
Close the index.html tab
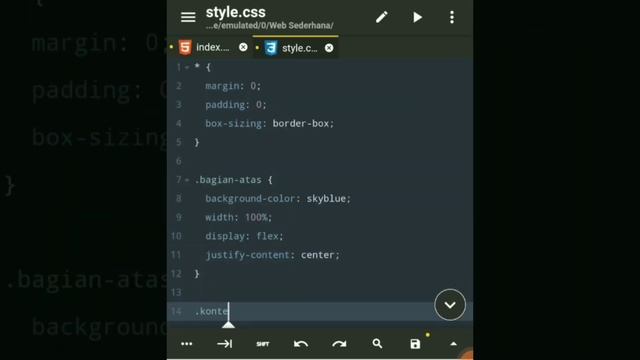(243, 47)
